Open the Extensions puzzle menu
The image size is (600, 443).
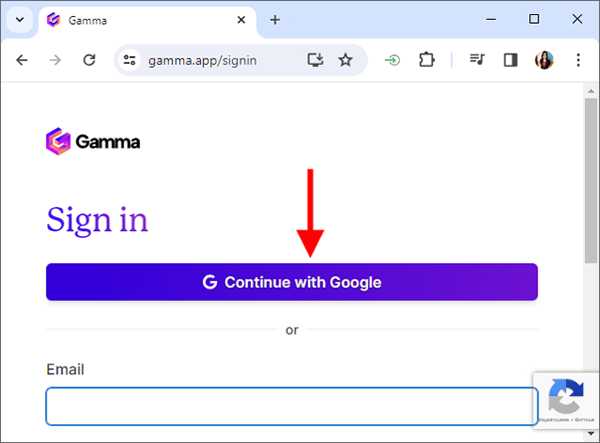pyautogui.click(x=426, y=60)
